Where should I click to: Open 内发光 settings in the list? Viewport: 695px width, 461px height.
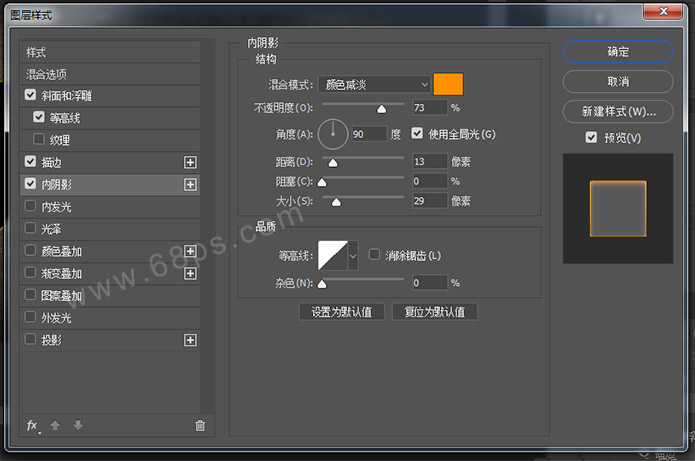tap(110, 207)
